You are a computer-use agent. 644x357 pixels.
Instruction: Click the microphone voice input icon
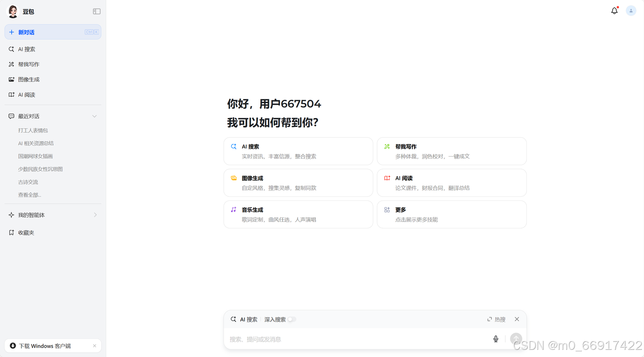(496, 339)
